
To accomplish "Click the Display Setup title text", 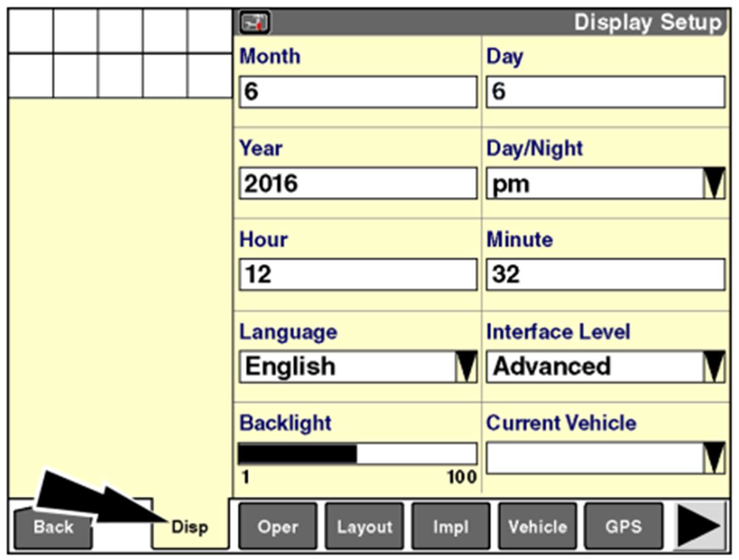I will (648, 23).
